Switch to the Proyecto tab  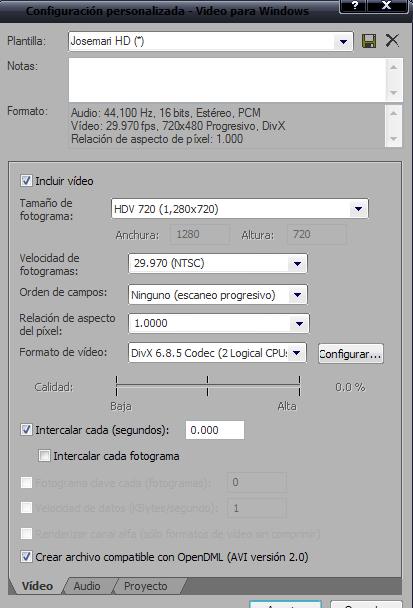(x=146, y=586)
